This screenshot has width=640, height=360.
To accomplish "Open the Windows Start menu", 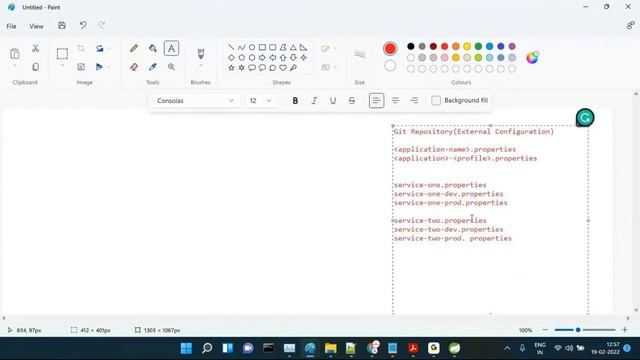I will 186,348.
